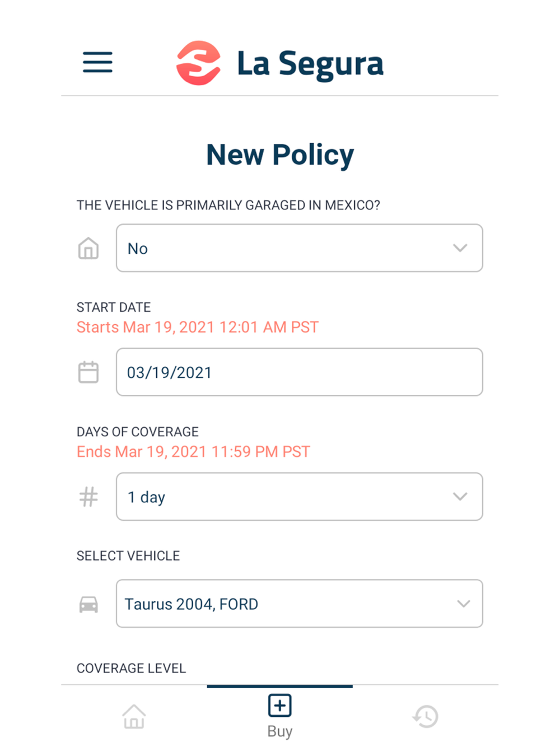Click chevron arrow on 1 day selector
Viewport: 560px width, 747px height.
(x=460, y=497)
